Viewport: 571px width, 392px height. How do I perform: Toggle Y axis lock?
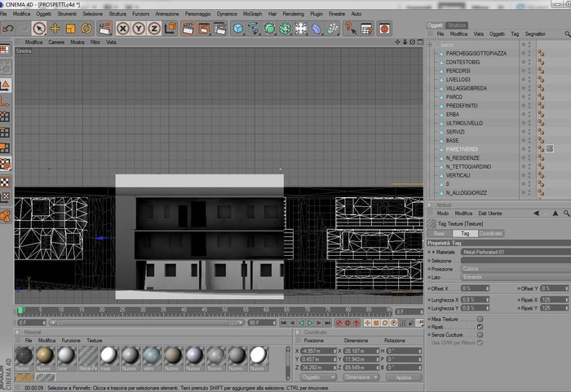coord(139,29)
